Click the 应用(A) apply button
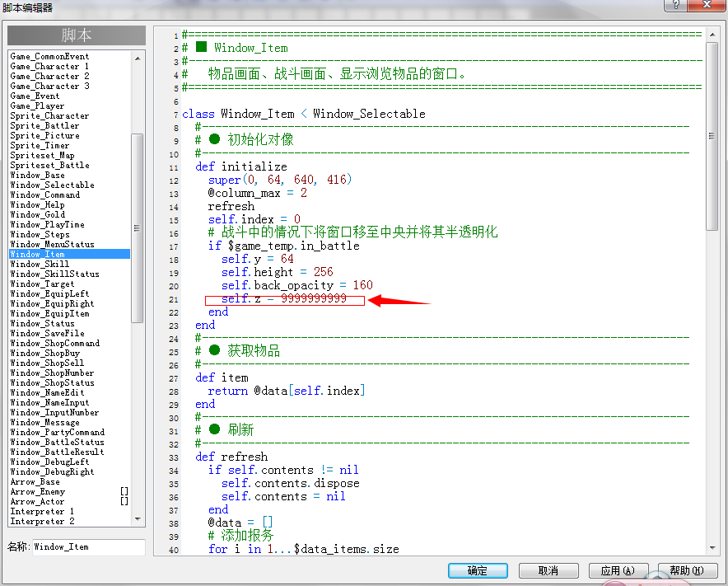This screenshot has width=728, height=586. pyautogui.click(x=618, y=570)
